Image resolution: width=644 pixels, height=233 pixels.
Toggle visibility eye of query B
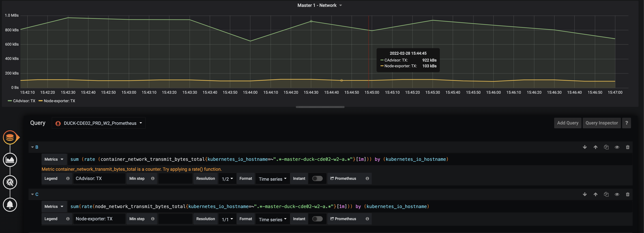617,147
